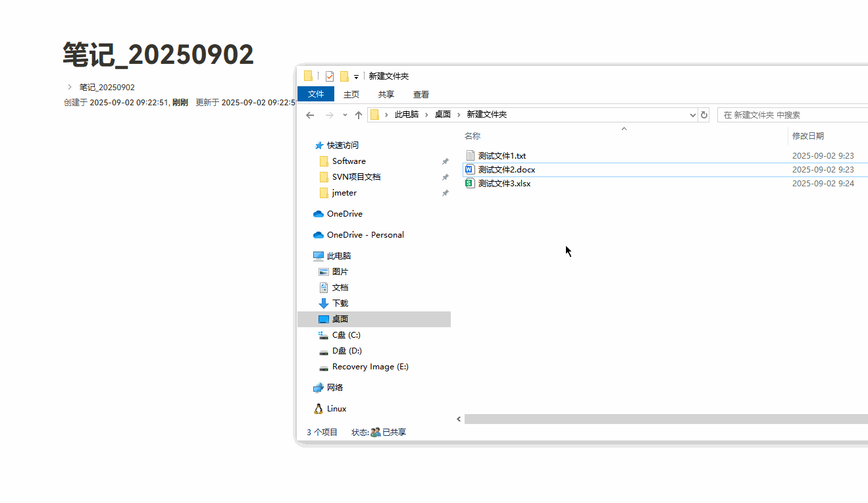
Task: Click the up arrow to go to 桌面
Action: coord(358,115)
